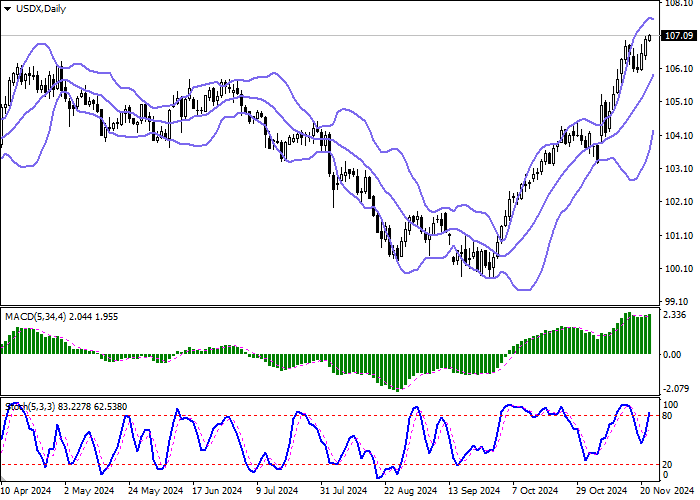Click the 2 May 2024 date label
700x500 pixels.
89,491
